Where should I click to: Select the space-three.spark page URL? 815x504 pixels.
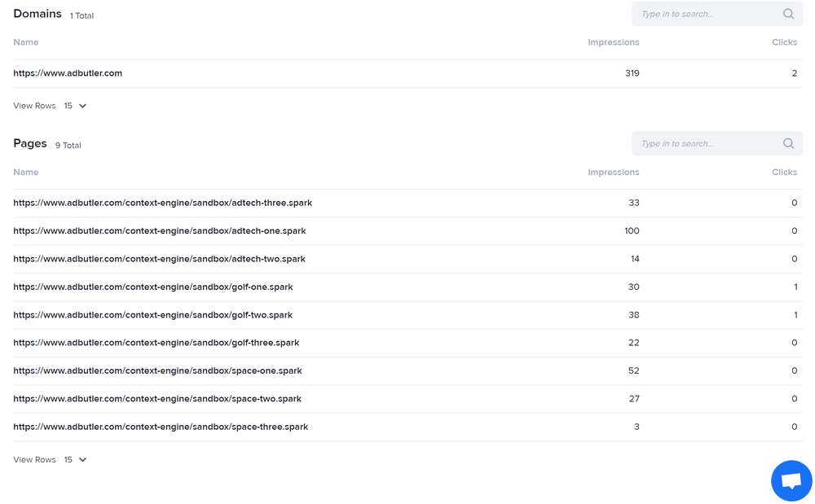tap(161, 427)
